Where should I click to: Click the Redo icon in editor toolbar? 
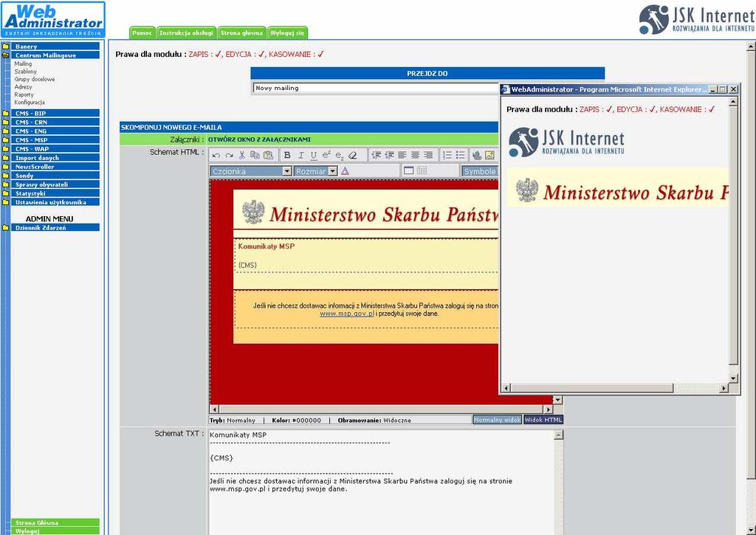click(x=229, y=155)
